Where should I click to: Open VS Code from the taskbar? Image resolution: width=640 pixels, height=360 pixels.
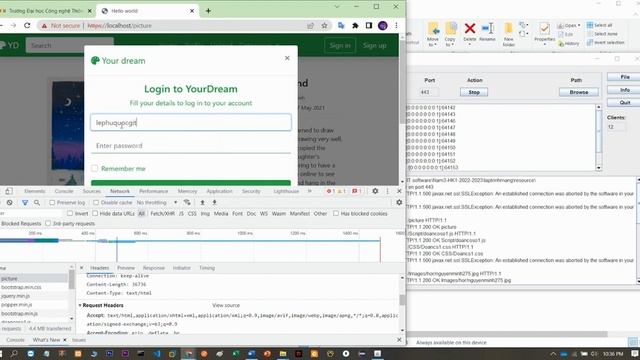157,353
